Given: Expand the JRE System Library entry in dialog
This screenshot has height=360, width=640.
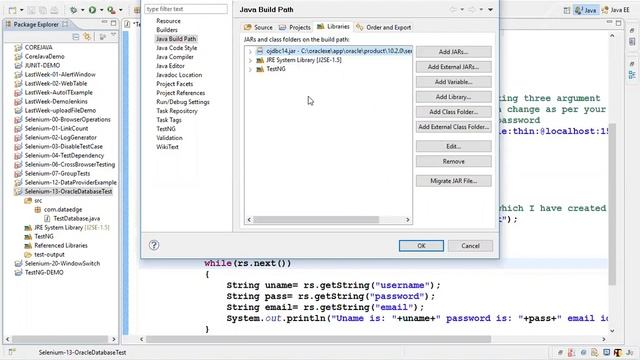Looking at the screenshot, I should pyautogui.click(x=250, y=60).
